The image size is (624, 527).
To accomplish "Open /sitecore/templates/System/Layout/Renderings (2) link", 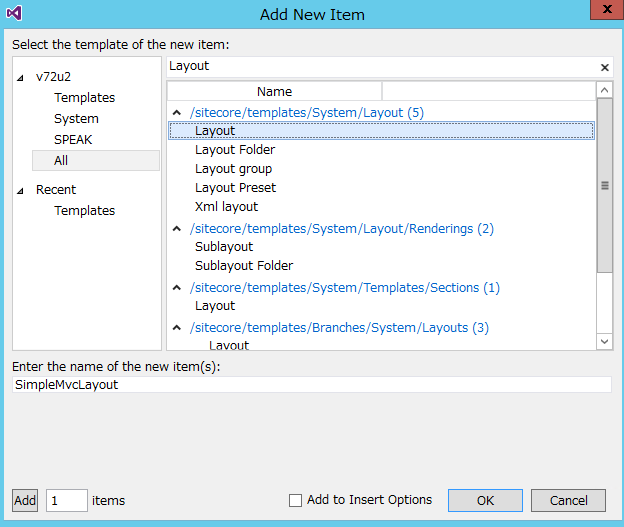I will point(341,228).
